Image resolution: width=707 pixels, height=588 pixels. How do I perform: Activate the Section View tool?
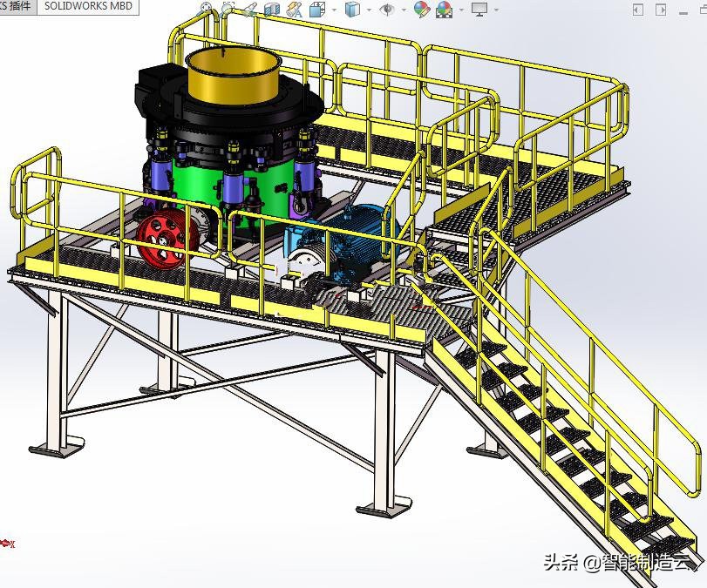(271, 9)
